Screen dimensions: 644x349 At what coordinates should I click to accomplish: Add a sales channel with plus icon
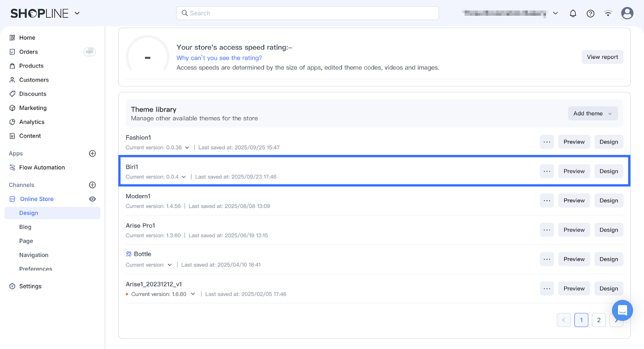[92, 185]
